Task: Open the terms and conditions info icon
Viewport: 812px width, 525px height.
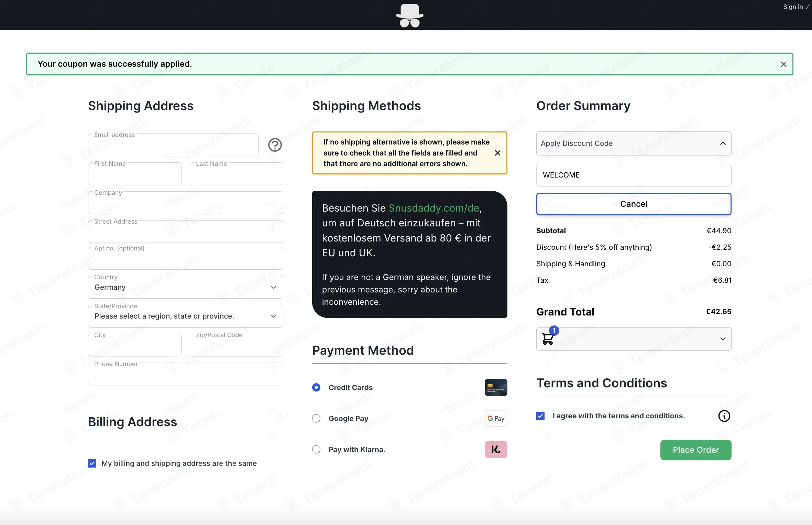Action: tap(724, 416)
